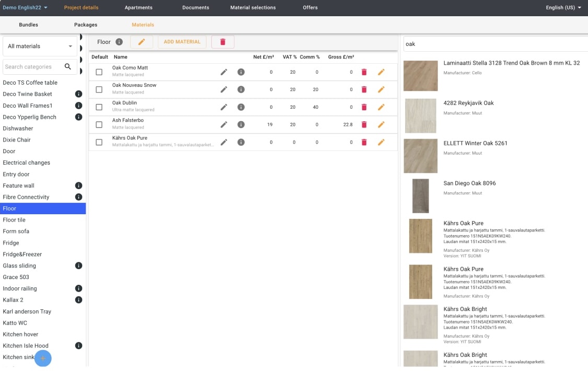588x371 pixels.
Task: Go to Offers in top menu
Action: click(x=310, y=7)
